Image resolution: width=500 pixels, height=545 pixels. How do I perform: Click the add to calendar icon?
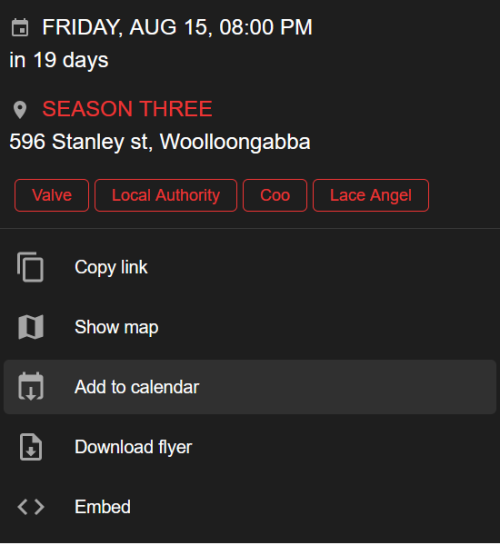31,387
